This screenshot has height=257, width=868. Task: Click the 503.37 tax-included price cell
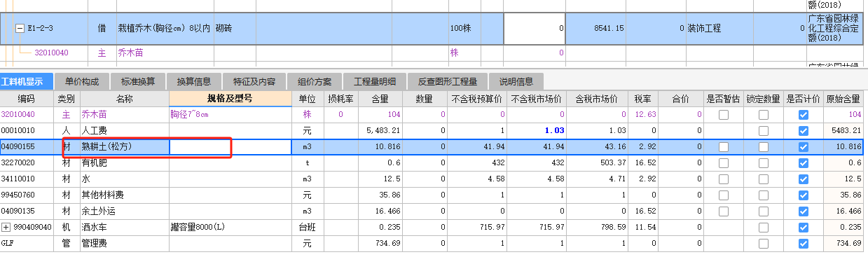pyautogui.click(x=597, y=162)
